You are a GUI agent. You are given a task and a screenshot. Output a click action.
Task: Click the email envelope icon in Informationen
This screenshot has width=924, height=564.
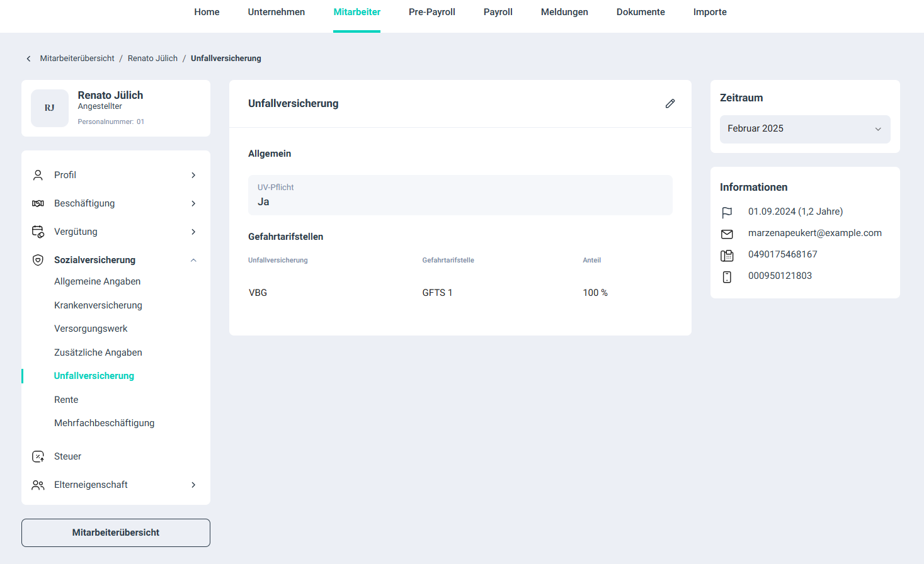(727, 234)
